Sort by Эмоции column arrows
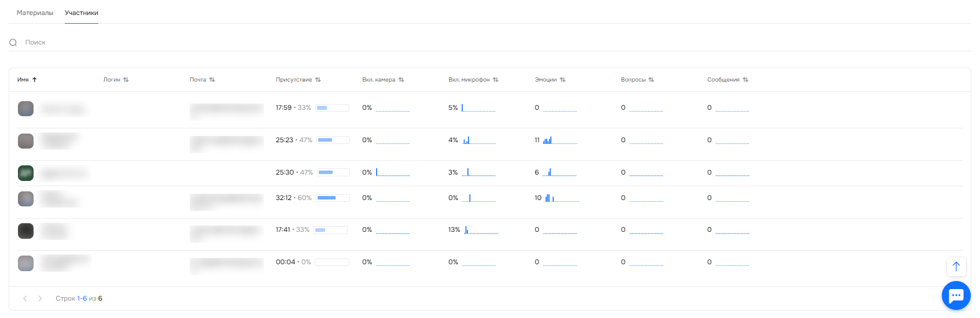The image size is (980, 318). pos(563,80)
